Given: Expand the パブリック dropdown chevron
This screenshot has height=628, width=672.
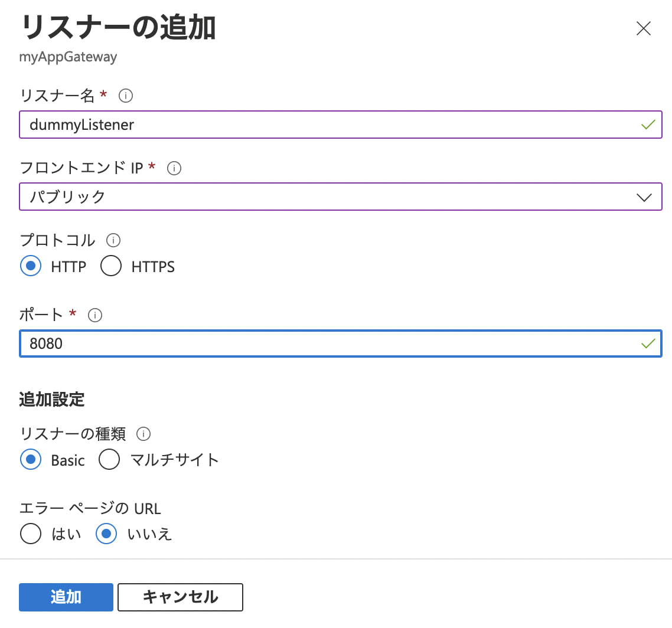Looking at the screenshot, I should tap(644, 197).
